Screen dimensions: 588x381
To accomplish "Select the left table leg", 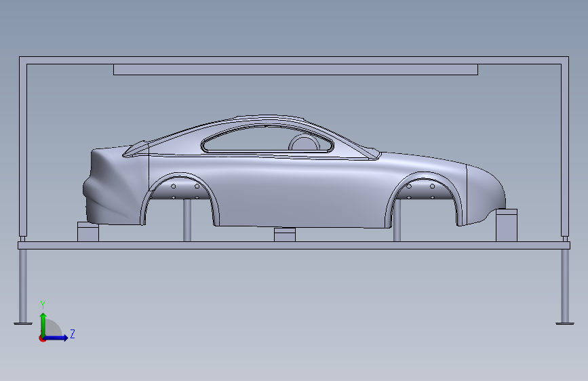I will pyautogui.click(x=23, y=285).
